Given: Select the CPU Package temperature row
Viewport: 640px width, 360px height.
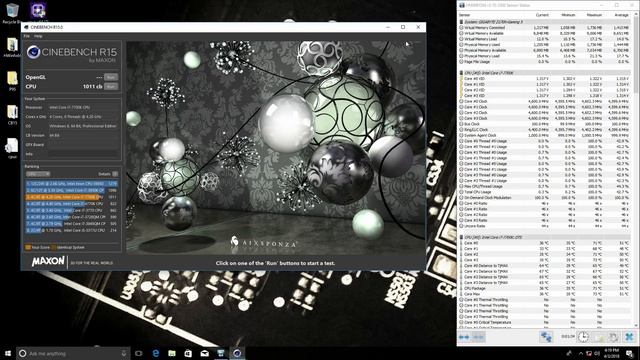Looking at the screenshot, I should (545, 288).
